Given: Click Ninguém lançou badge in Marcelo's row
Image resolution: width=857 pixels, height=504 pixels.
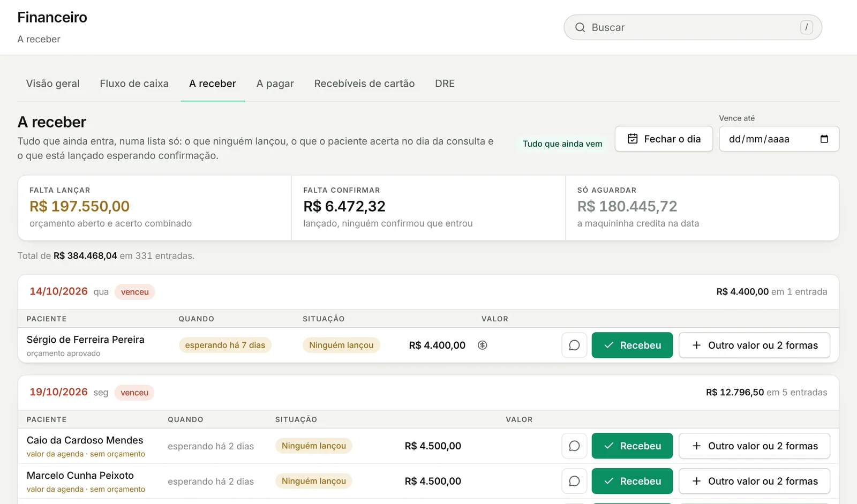Looking at the screenshot, I should (x=314, y=482).
